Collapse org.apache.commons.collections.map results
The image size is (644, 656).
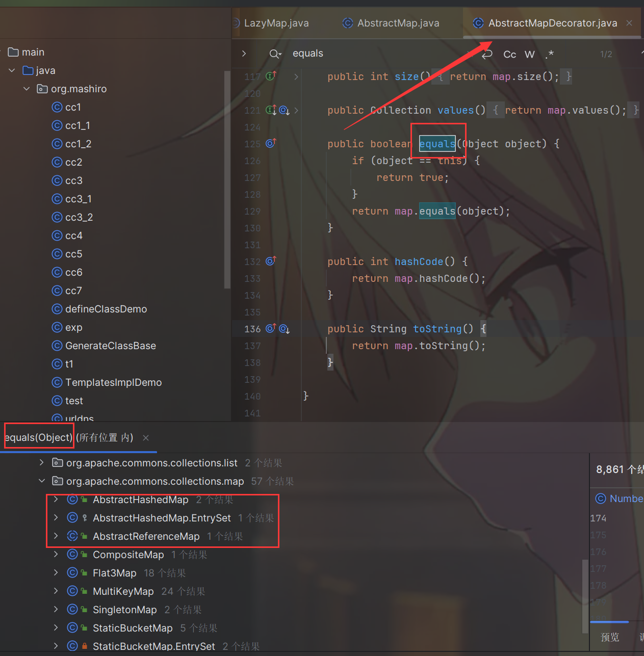(x=42, y=481)
